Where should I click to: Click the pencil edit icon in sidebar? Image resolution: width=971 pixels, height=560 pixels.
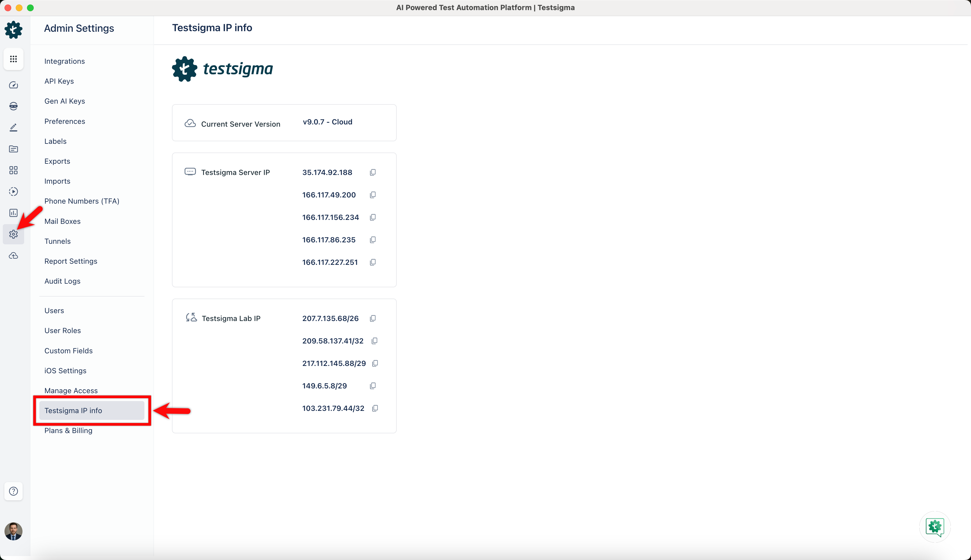[13, 127]
